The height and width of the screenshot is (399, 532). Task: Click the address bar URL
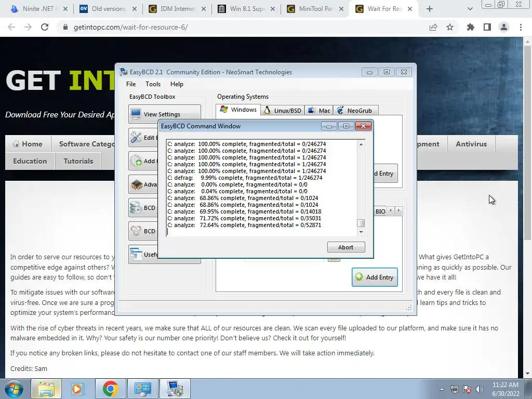[x=130, y=27]
